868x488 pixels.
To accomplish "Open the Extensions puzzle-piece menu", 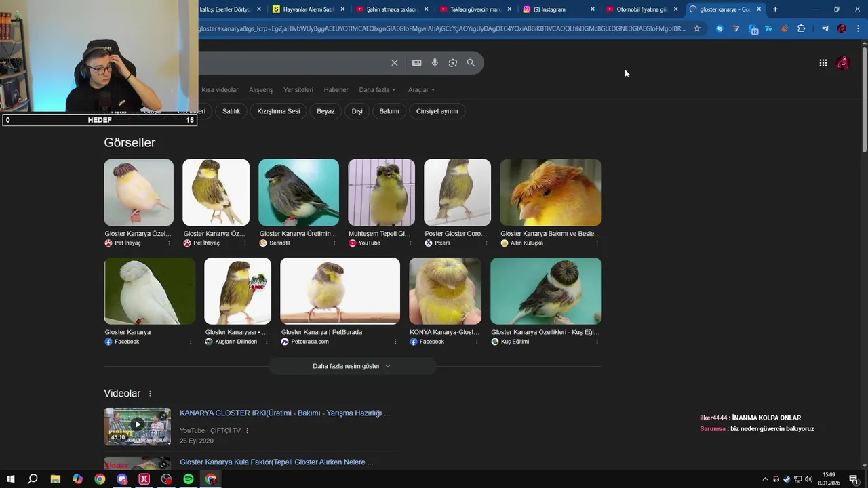I will [801, 28].
